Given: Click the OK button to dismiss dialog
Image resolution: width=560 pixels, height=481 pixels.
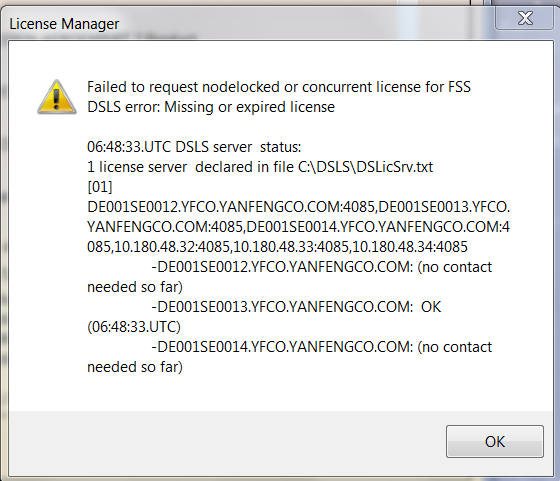Looking at the screenshot, I should [495, 441].
